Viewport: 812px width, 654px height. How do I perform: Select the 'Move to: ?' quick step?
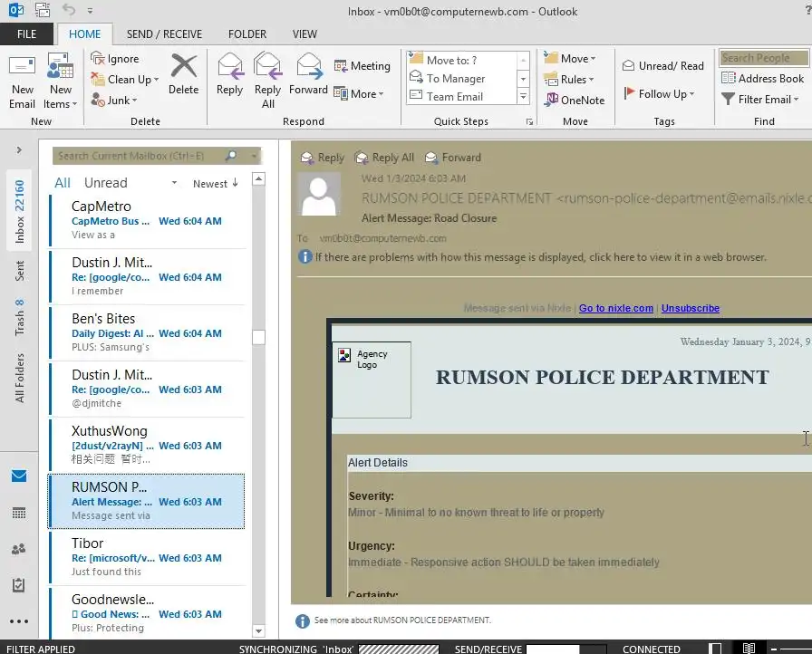[x=461, y=60]
